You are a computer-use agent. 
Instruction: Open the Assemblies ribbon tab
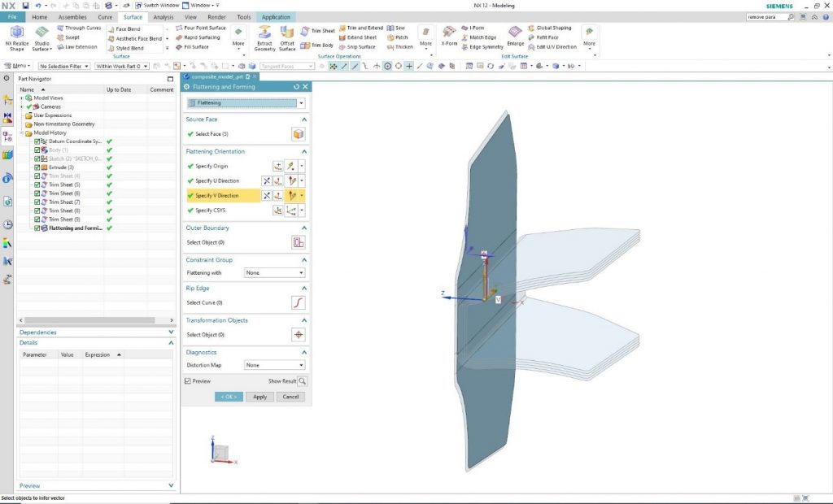tap(72, 17)
